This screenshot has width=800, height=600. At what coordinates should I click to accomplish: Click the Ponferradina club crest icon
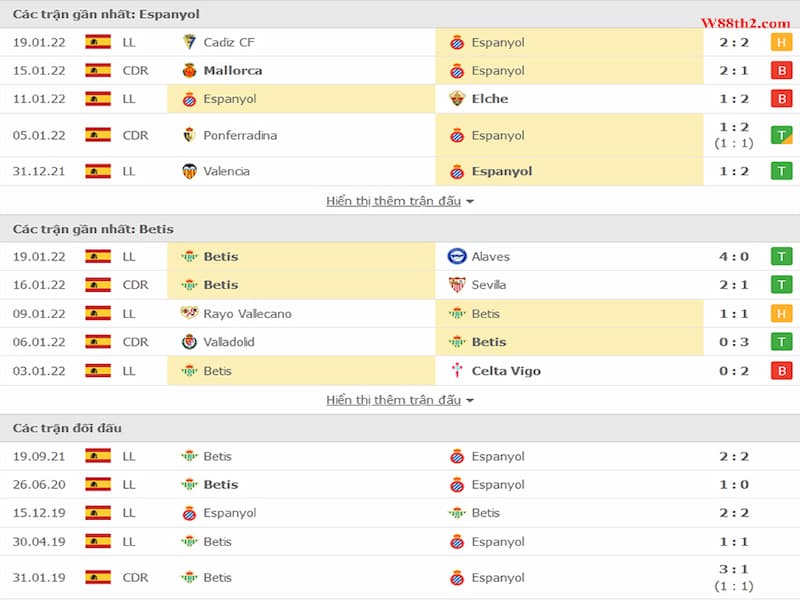pyautogui.click(x=189, y=135)
